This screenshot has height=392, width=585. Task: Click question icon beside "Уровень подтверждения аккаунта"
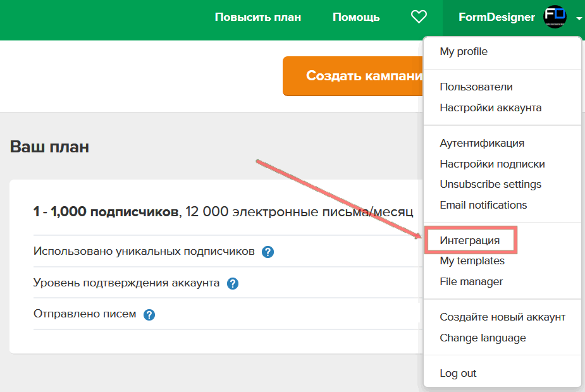coord(232,284)
